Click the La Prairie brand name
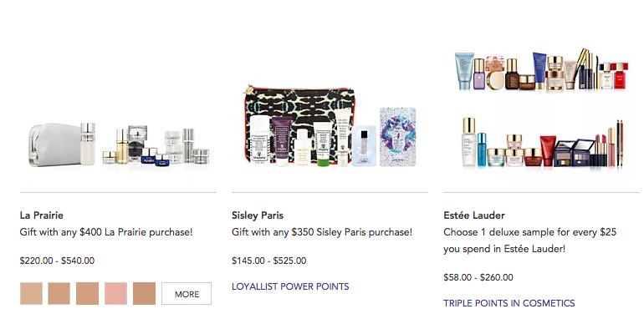 (x=42, y=215)
